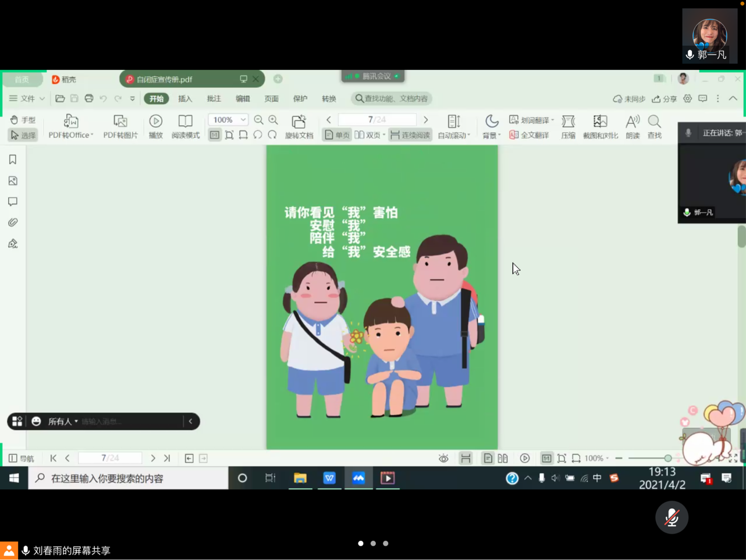Viewport: 746px width, 560px height.
Task: Click the 朗读 read-aloud icon
Action: [x=632, y=121]
